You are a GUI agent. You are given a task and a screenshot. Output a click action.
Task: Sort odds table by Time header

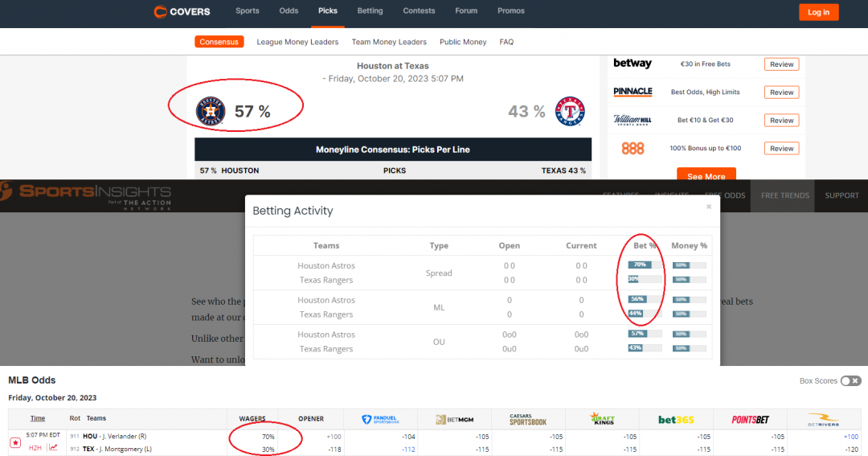(x=38, y=418)
